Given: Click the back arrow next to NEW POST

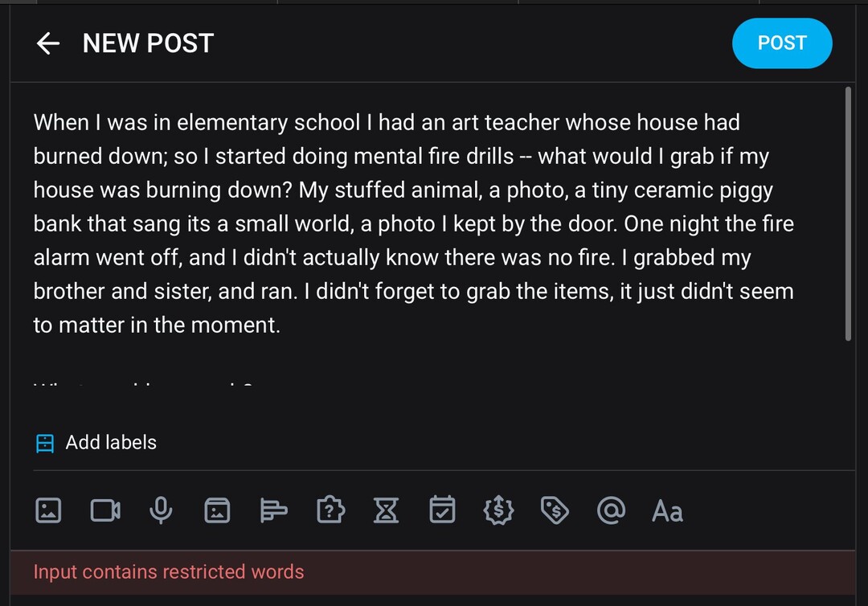Looking at the screenshot, I should [x=48, y=43].
